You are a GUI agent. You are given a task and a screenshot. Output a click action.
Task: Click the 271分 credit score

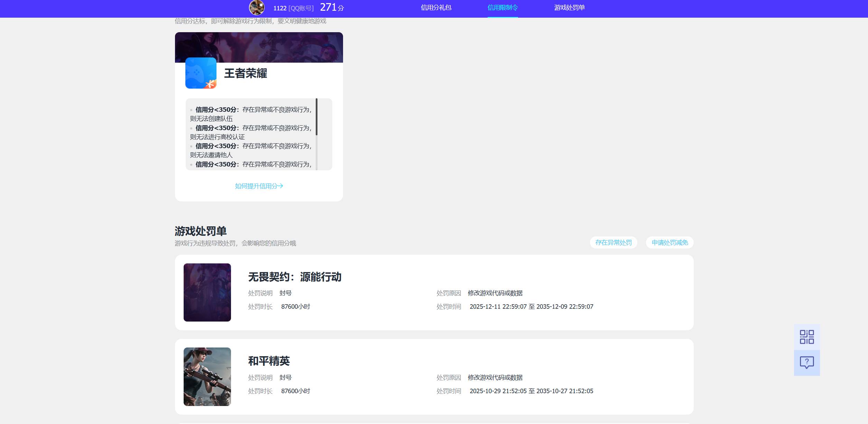pyautogui.click(x=332, y=7)
